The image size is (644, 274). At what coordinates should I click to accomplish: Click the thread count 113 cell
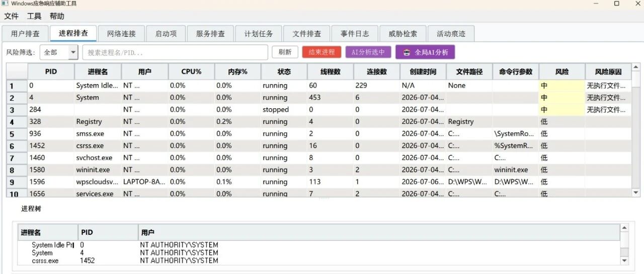330,182
